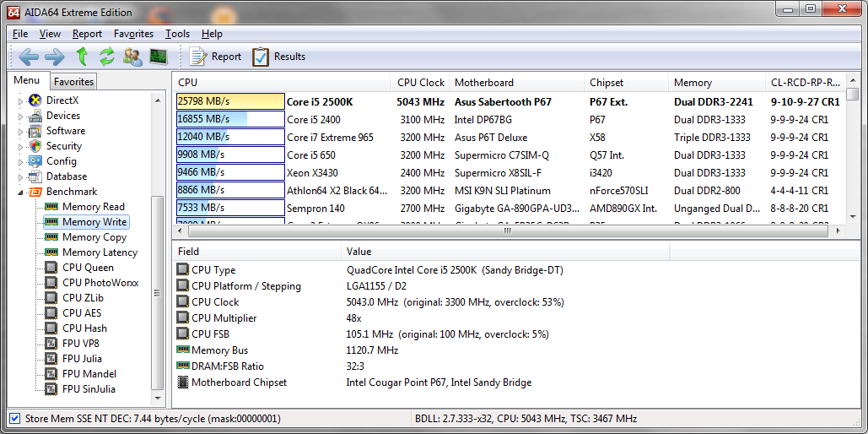The width and height of the screenshot is (868, 434).
Task: Click the DirectX tree icon
Action: point(35,100)
